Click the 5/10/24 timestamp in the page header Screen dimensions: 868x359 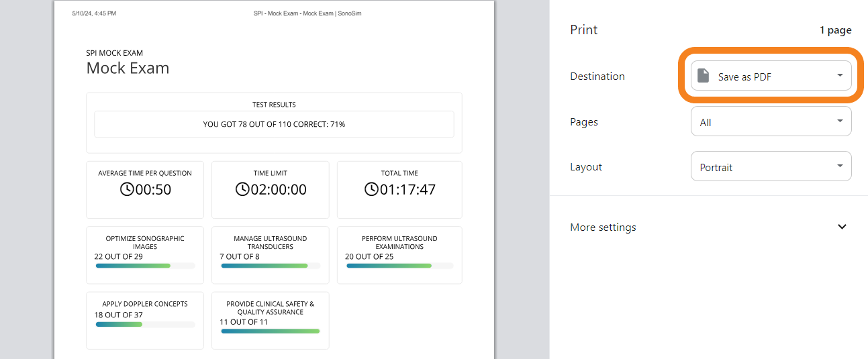[x=93, y=13]
